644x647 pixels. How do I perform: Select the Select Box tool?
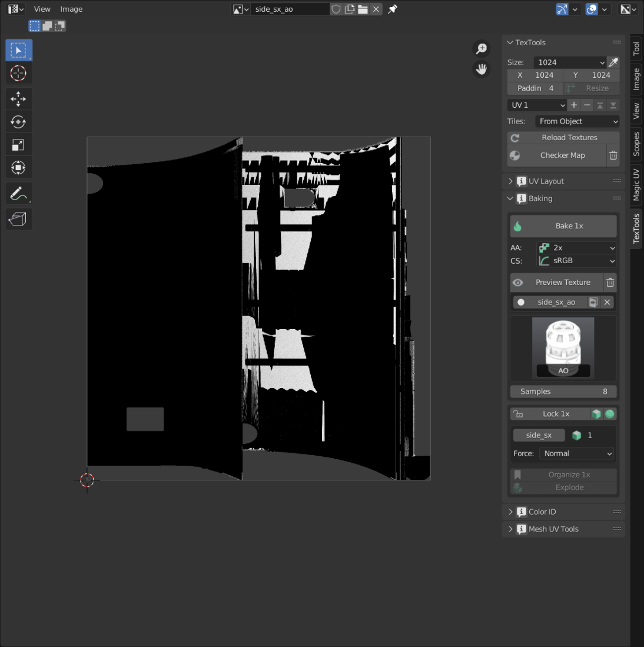pos(19,51)
